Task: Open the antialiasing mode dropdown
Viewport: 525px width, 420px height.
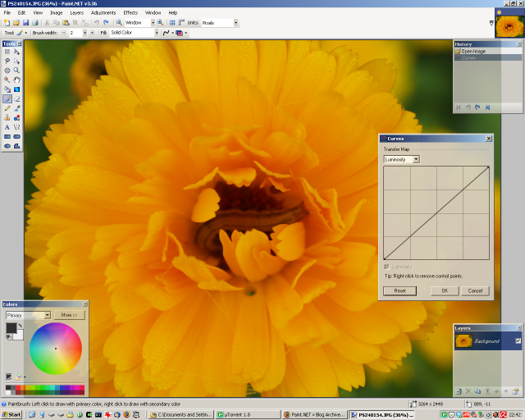Action: coord(173,33)
